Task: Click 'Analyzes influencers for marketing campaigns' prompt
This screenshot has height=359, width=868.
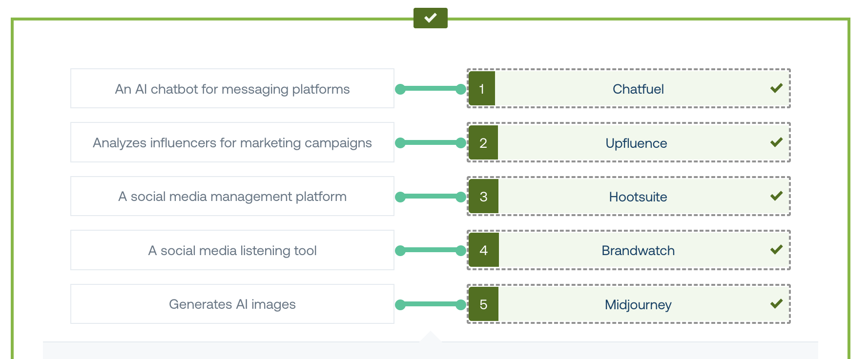Action: [232, 142]
